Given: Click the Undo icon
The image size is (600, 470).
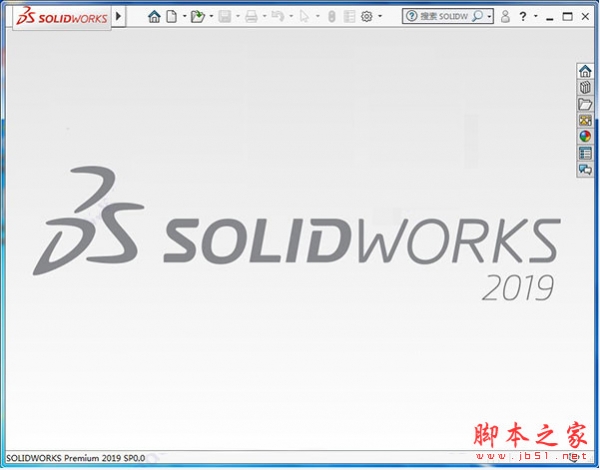Looking at the screenshot, I should 278,16.
